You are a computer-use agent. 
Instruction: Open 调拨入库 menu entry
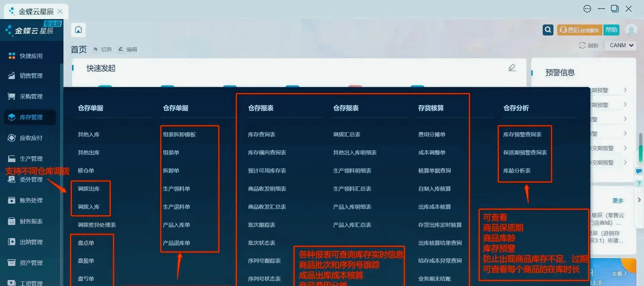(89, 207)
